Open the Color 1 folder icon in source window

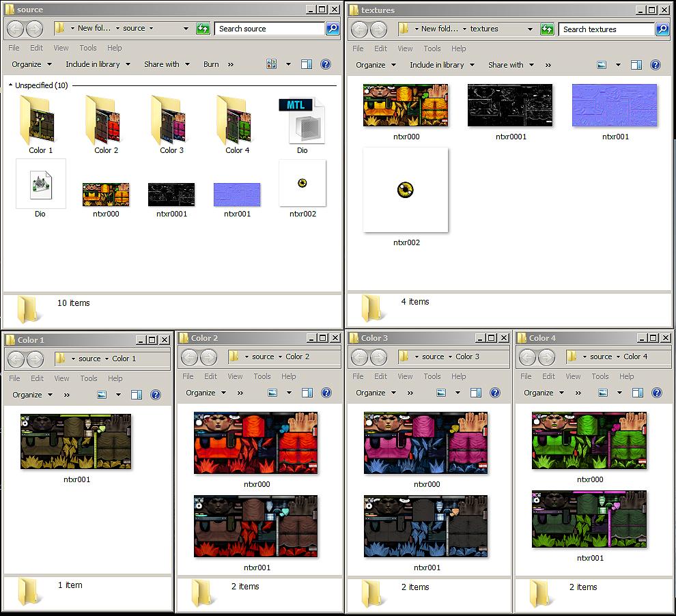coord(38,120)
